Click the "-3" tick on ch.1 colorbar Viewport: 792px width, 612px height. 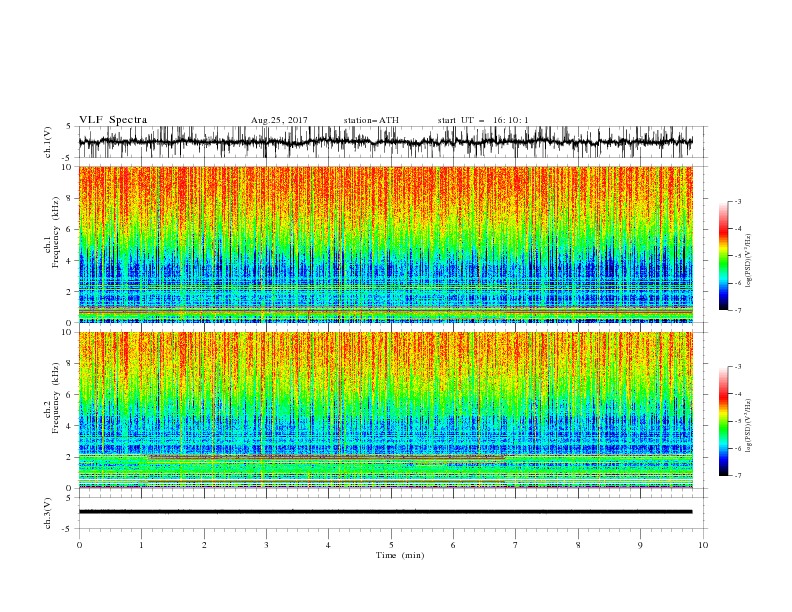click(737, 201)
